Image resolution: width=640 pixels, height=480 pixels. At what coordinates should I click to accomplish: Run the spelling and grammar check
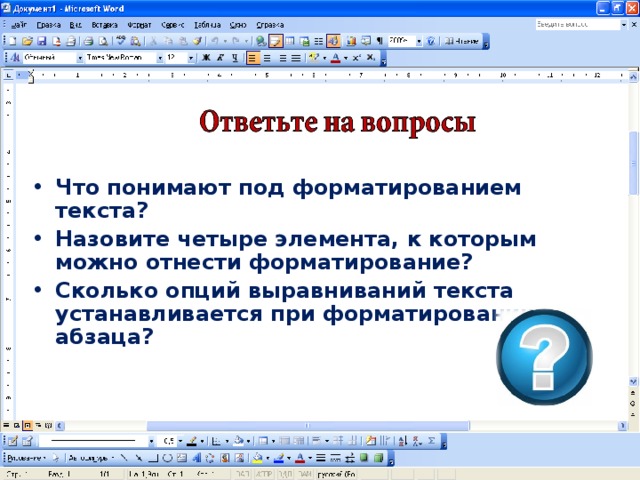[x=120, y=41]
